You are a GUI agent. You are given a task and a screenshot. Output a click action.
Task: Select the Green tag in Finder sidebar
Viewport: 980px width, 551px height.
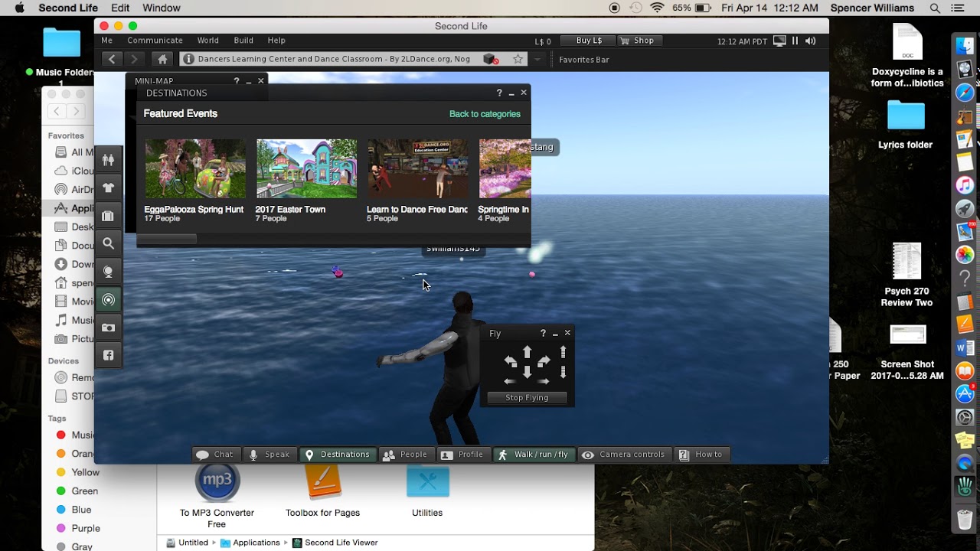(77, 491)
